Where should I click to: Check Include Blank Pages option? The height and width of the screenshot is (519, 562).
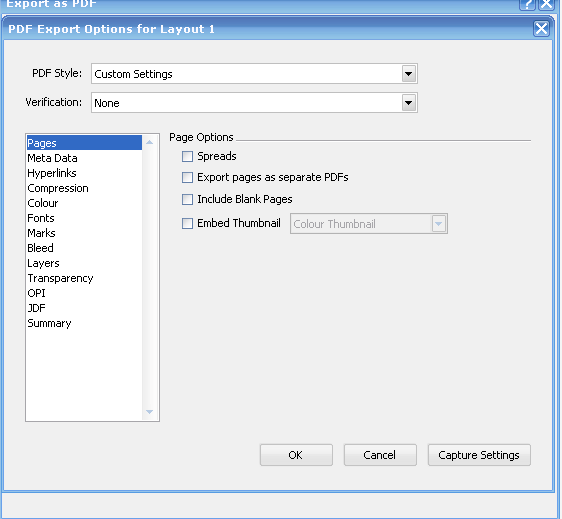(x=187, y=199)
